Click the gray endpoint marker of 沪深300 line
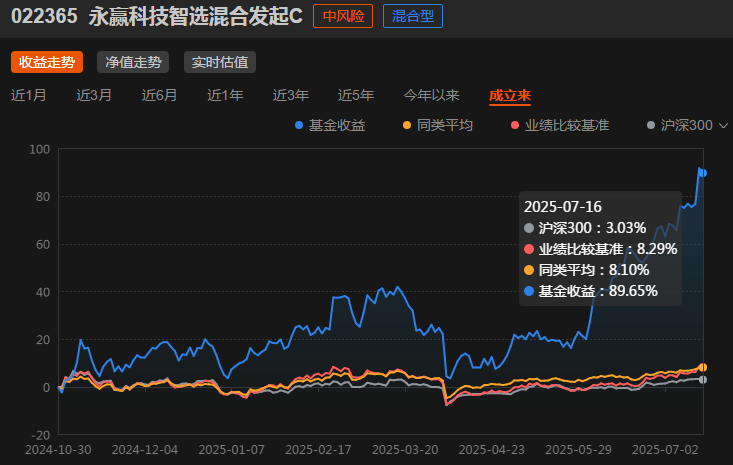 click(702, 379)
